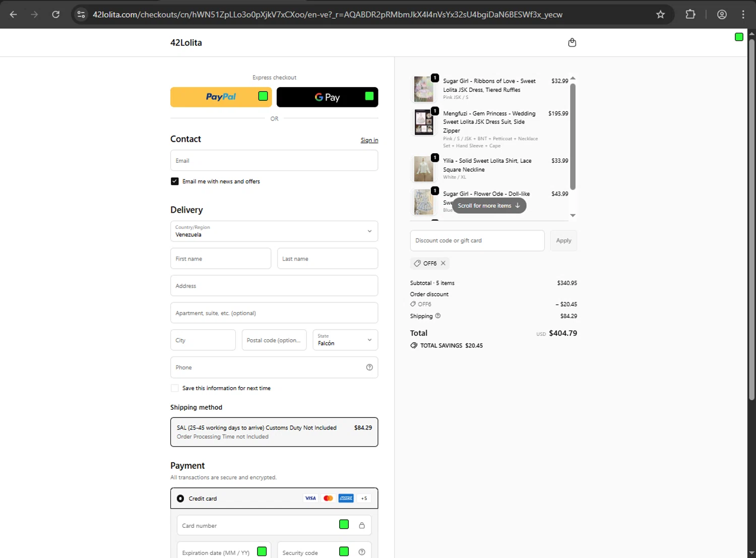Go back using browser back arrow
This screenshot has width=756, height=558.
[13, 15]
